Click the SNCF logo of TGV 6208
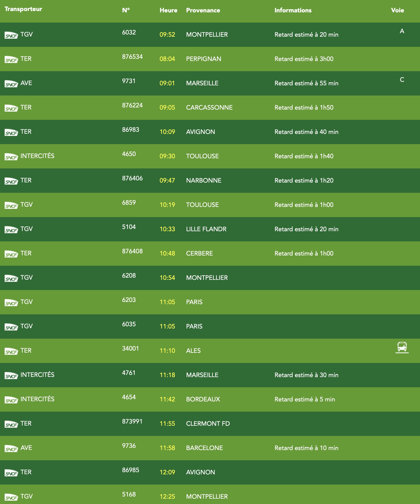The width and height of the screenshot is (420, 504). (x=11, y=278)
